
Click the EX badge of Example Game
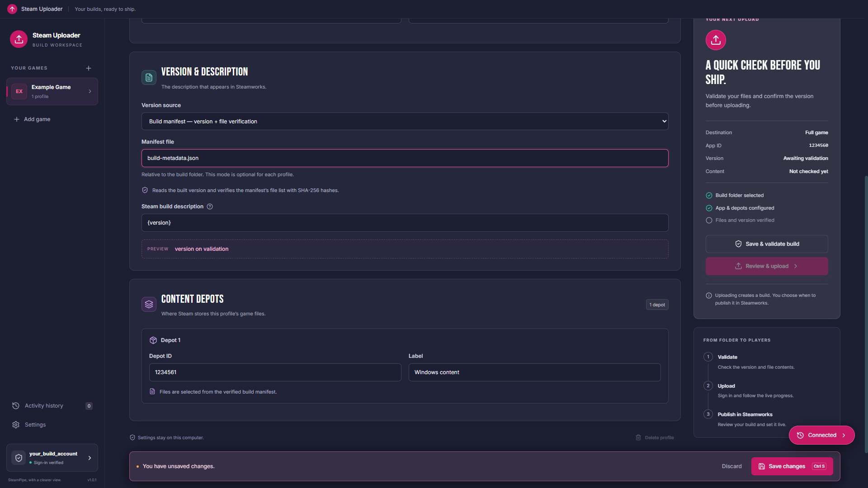point(19,91)
